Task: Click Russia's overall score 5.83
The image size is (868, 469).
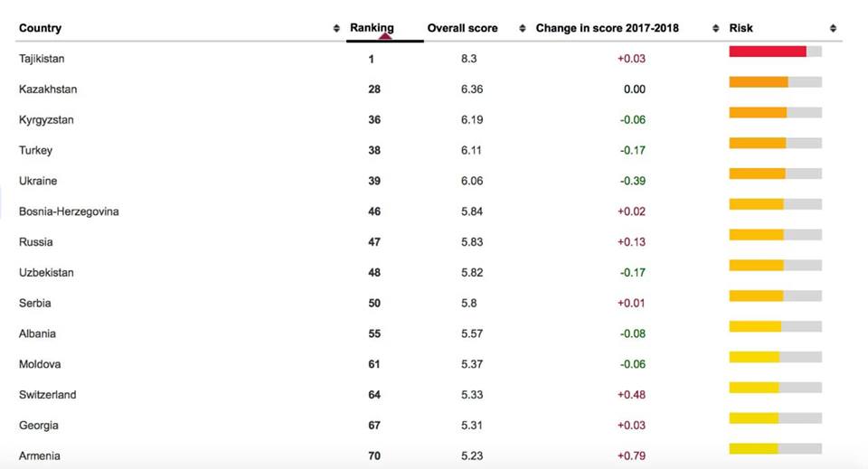Action: pyautogui.click(x=472, y=242)
